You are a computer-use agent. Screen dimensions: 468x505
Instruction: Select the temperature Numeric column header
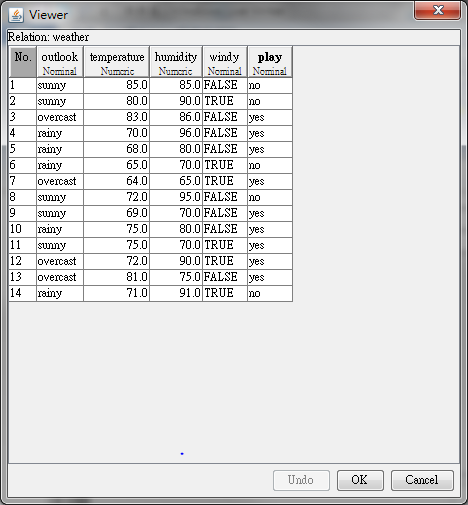pyautogui.click(x=117, y=62)
